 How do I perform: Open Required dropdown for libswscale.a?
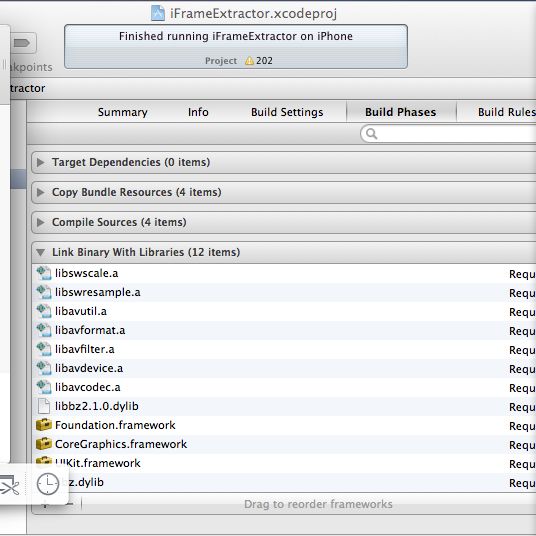(522, 274)
